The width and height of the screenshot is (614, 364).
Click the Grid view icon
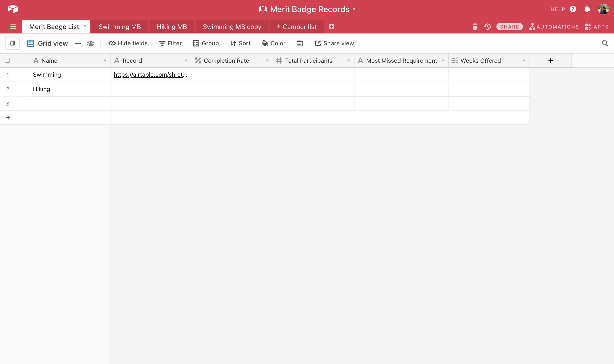[x=31, y=43]
